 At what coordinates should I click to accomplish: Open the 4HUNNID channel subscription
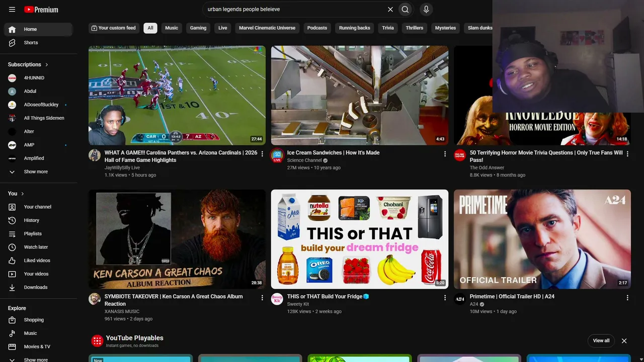click(x=38, y=78)
